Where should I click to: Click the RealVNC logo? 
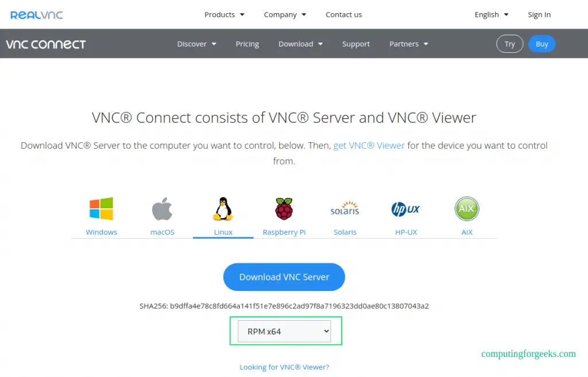(36, 15)
